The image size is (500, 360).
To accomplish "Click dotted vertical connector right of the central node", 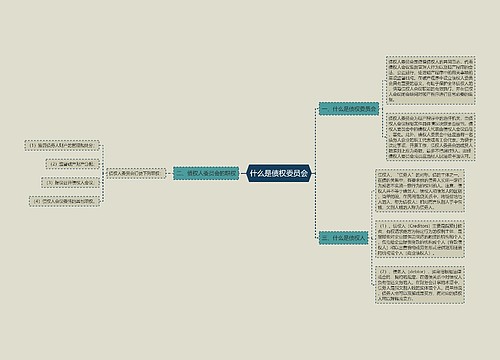I will click(315, 173).
